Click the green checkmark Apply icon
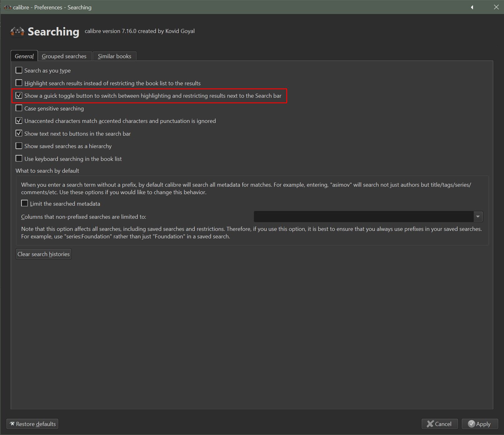Image resolution: width=504 pixels, height=435 pixels. [471, 424]
